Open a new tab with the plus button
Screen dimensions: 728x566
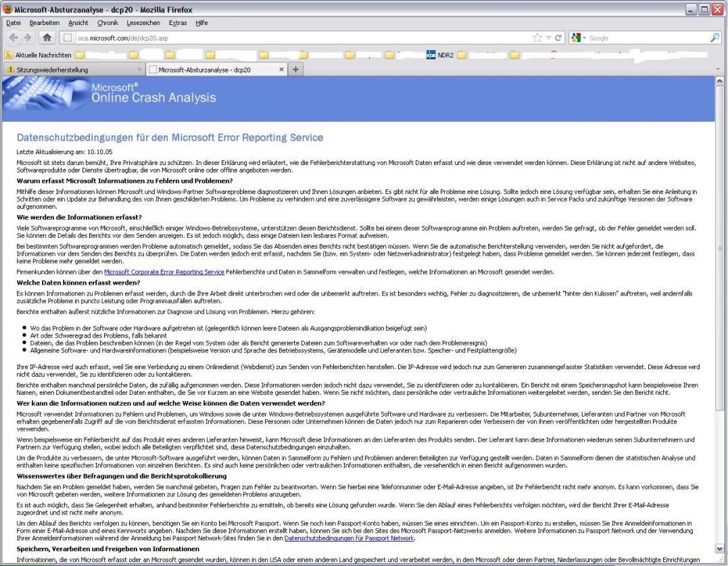click(x=295, y=70)
